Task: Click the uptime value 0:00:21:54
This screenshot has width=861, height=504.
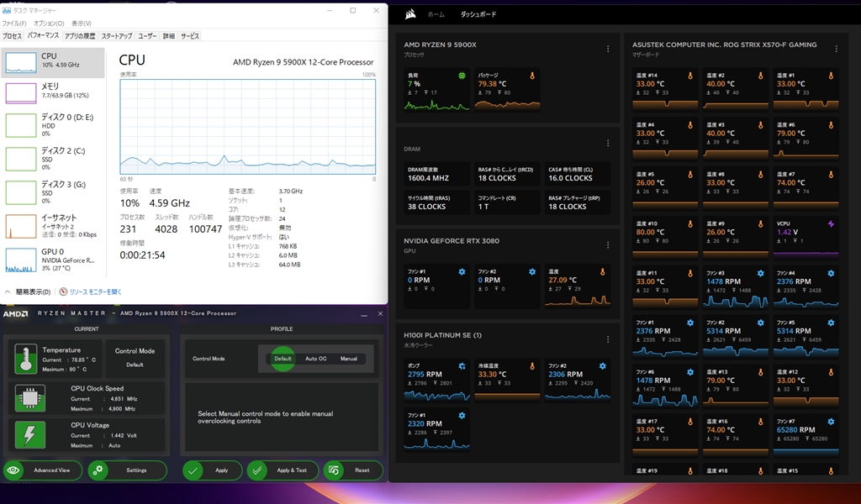Action: [x=142, y=255]
